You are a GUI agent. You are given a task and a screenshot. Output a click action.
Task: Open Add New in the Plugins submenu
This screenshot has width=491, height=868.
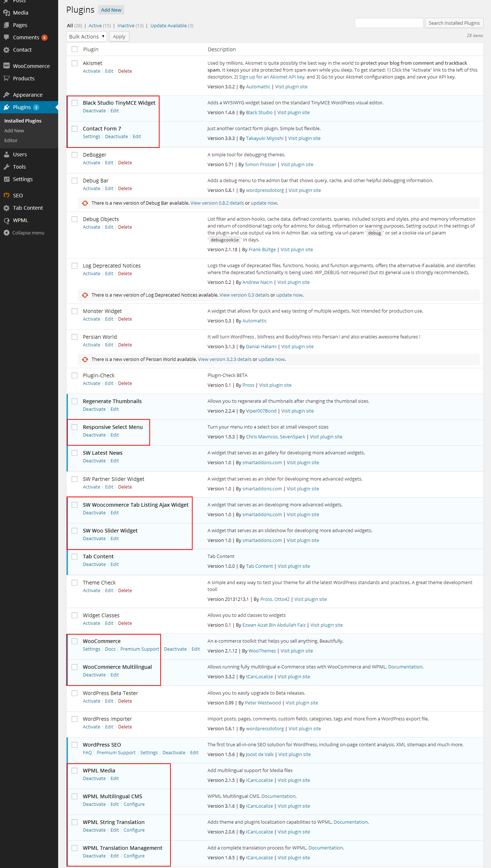point(14,130)
